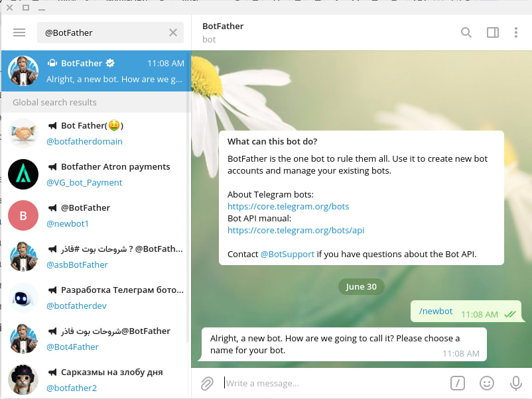Attach a file with the paperclip icon
The height and width of the screenshot is (399, 532).
click(207, 383)
